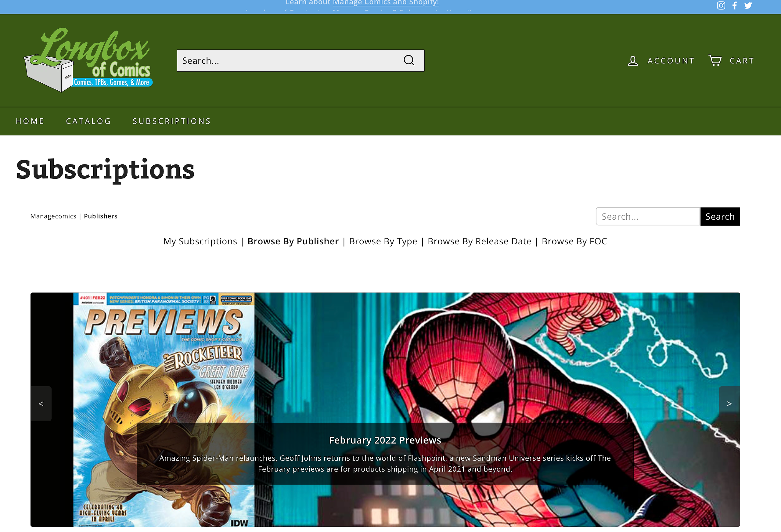Open My Subscriptions tab
The width and height of the screenshot is (781, 532).
[200, 241]
